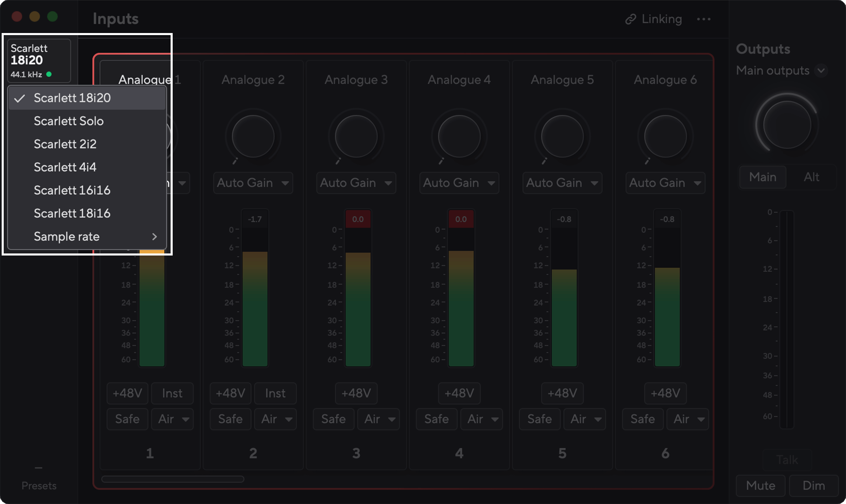This screenshot has height=504, width=846.
Task: Enable Inst mode on channel 1
Action: pyautogui.click(x=172, y=393)
